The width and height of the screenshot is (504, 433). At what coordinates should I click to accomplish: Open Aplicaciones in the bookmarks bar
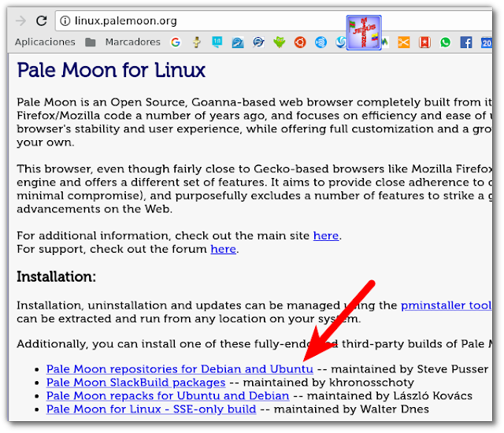pyautogui.click(x=45, y=42)
